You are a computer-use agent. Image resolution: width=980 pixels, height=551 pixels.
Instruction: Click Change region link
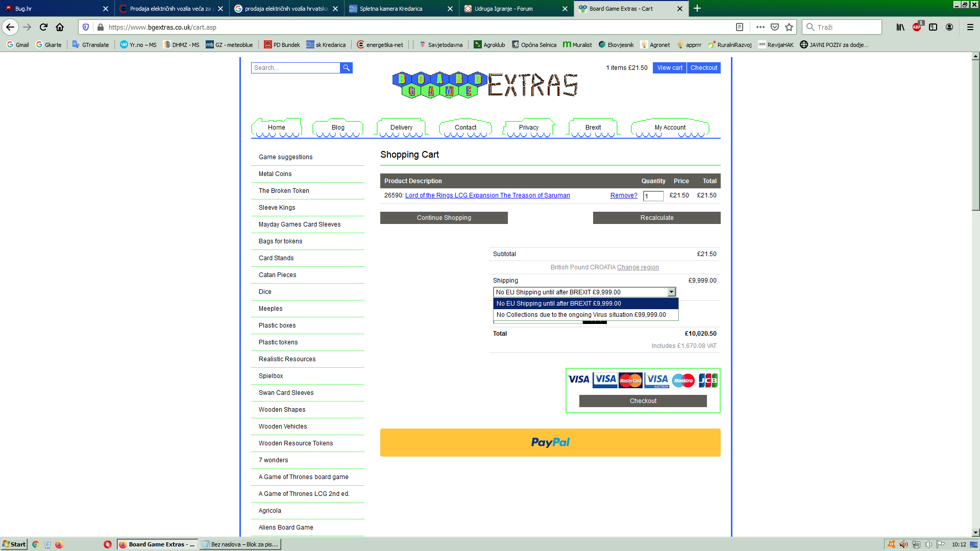[638, 267]
